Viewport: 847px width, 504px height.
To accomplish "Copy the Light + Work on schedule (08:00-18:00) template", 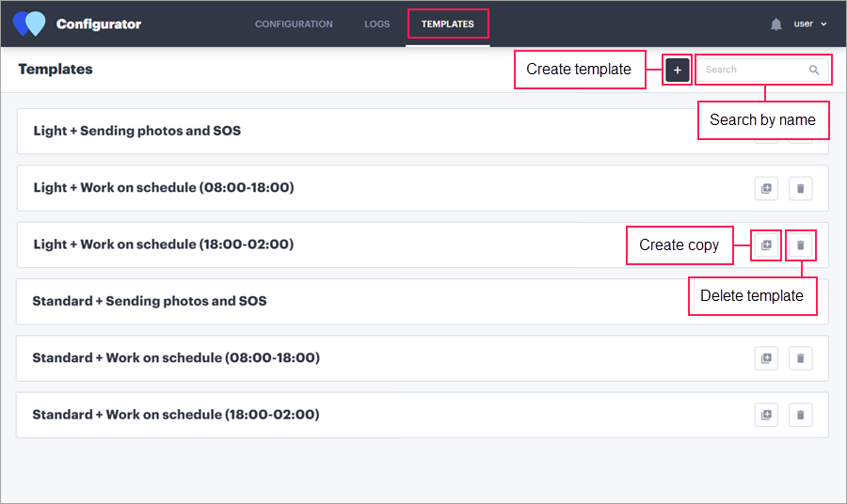I will point(766,188).
